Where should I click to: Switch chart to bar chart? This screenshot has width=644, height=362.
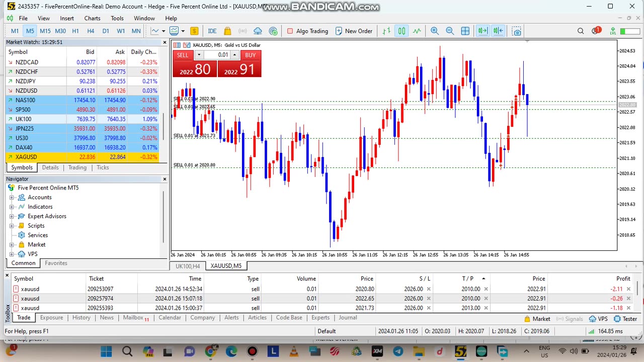[x=386, y=31]
